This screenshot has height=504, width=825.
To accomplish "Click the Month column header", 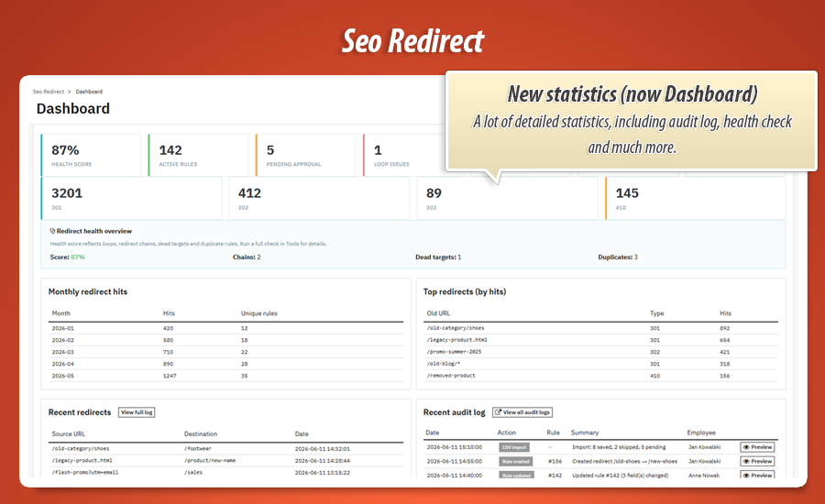I will 61,313.
